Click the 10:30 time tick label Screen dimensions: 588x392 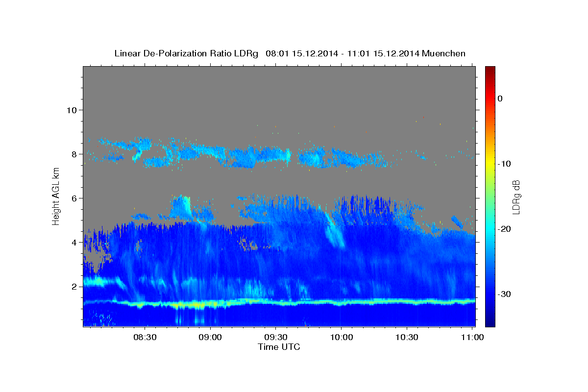point(406,337)
